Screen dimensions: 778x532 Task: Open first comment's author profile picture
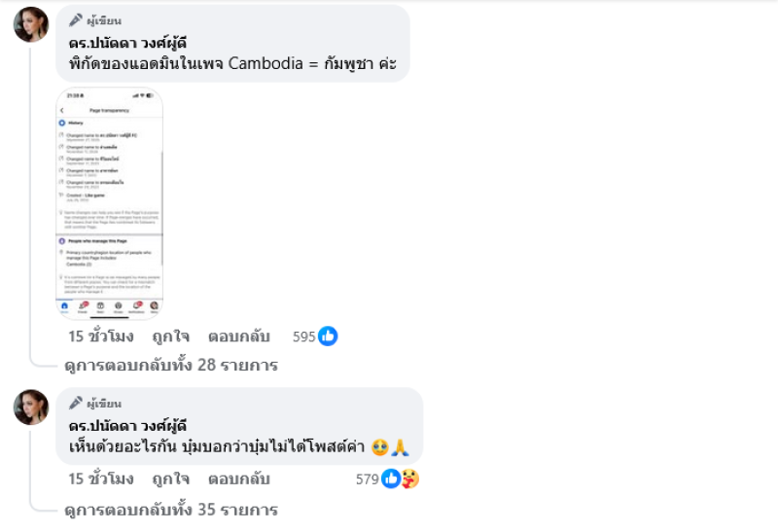[31, 24]
